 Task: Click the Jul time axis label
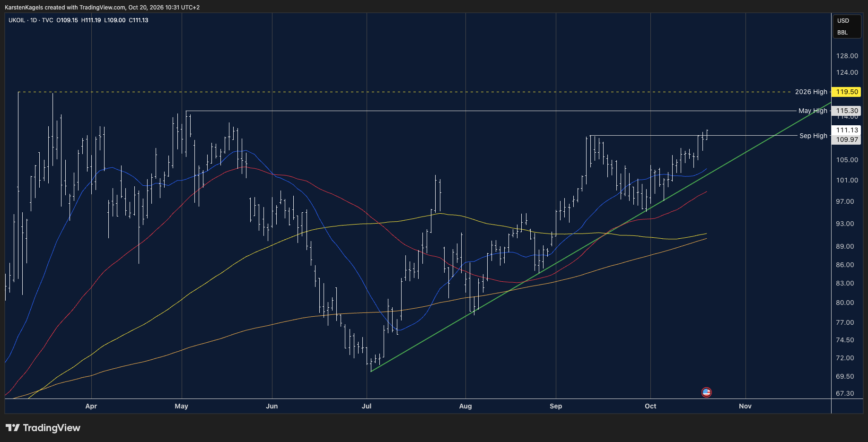tap(367, 406)
